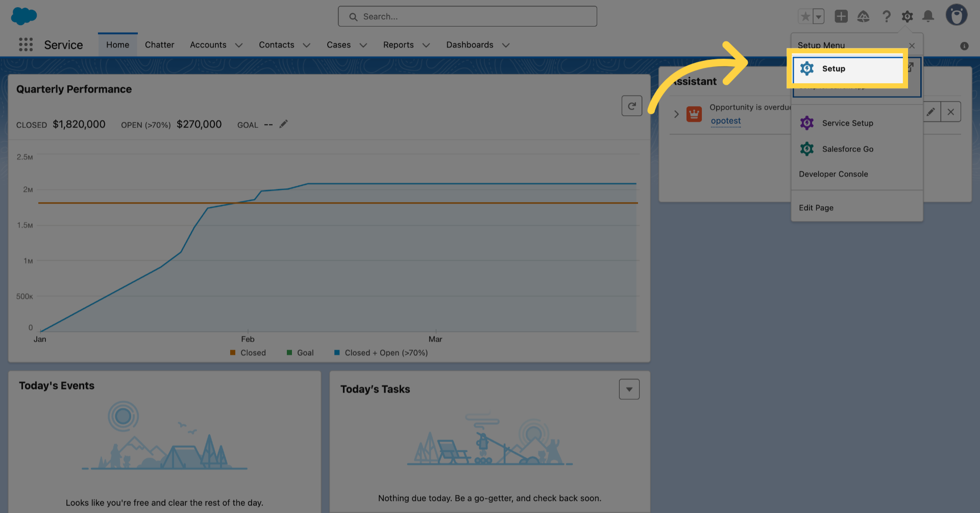980x513 pixels.
Task: Click the info icon below the avatar
Action: click(x=964, y=46)
